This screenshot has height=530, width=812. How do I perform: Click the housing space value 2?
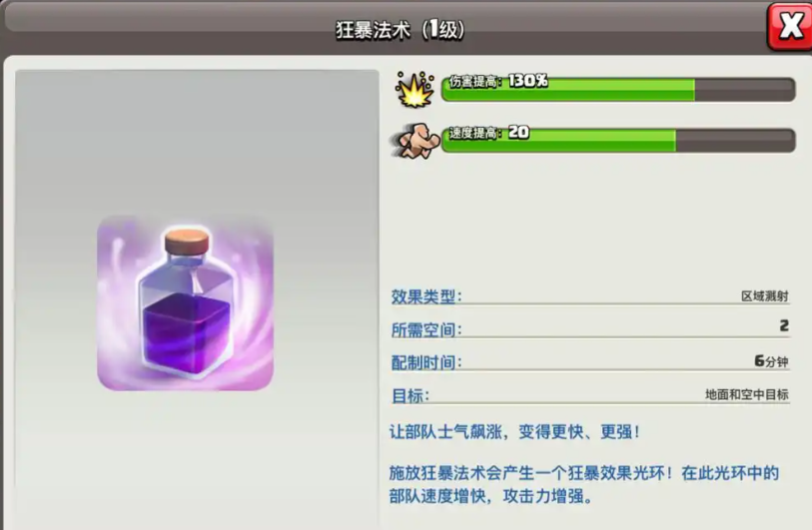pos(784,325)
